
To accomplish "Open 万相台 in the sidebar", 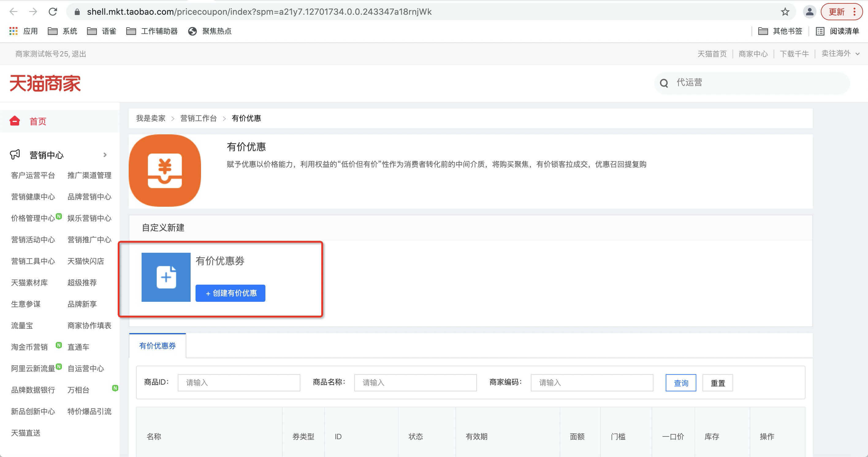I will click(78, 390).
